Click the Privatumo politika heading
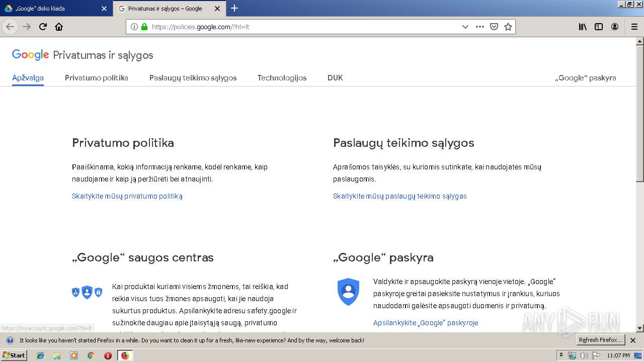The image size is (644, 362). 123,143
